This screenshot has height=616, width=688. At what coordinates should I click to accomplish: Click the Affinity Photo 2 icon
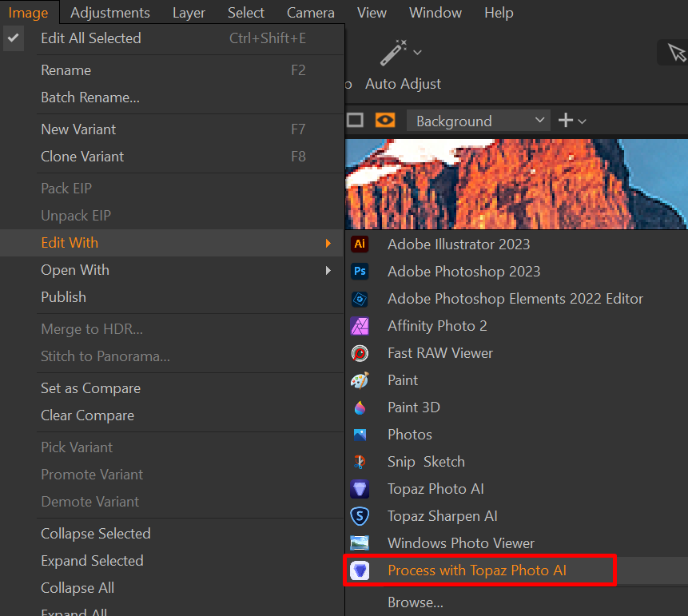(360, 326)
